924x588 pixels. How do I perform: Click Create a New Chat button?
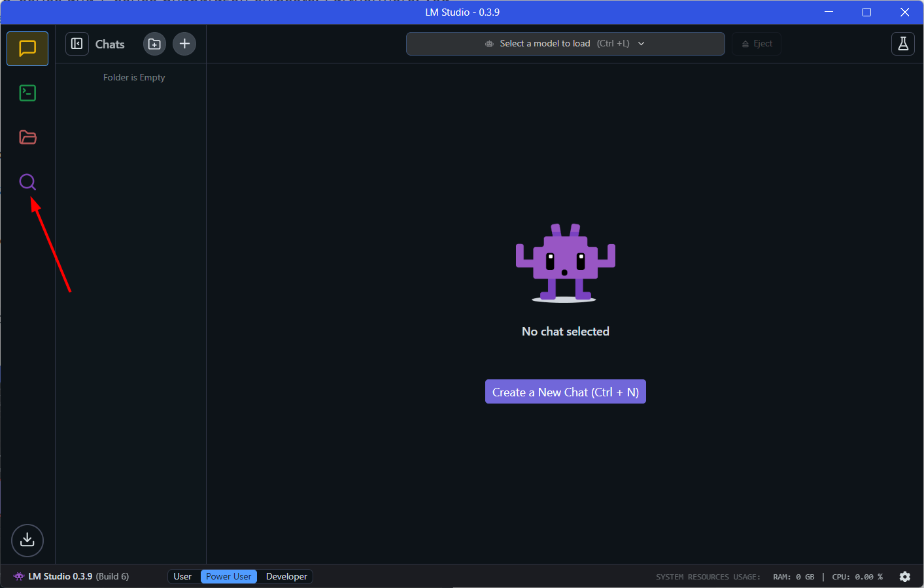point(565,392)
